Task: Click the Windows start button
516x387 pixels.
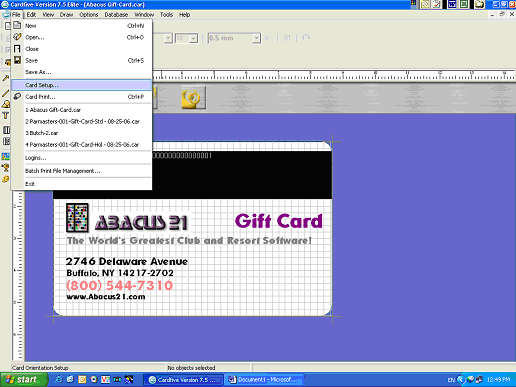Action: [x=24, y=380]
